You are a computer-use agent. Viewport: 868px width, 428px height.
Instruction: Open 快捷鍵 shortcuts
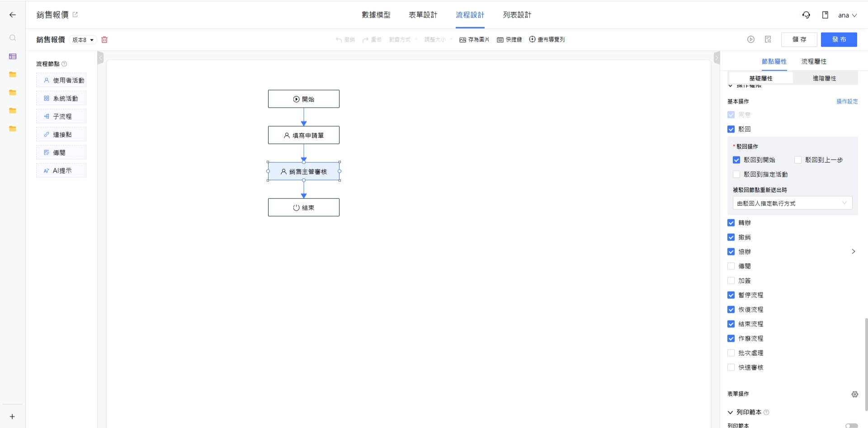(x=509, y=40)
